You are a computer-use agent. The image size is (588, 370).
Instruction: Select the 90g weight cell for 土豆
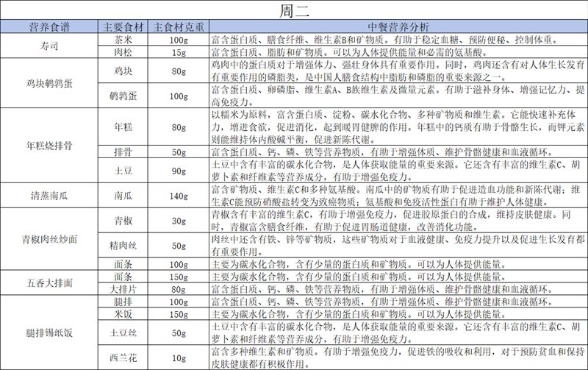[x=178, y=170]
